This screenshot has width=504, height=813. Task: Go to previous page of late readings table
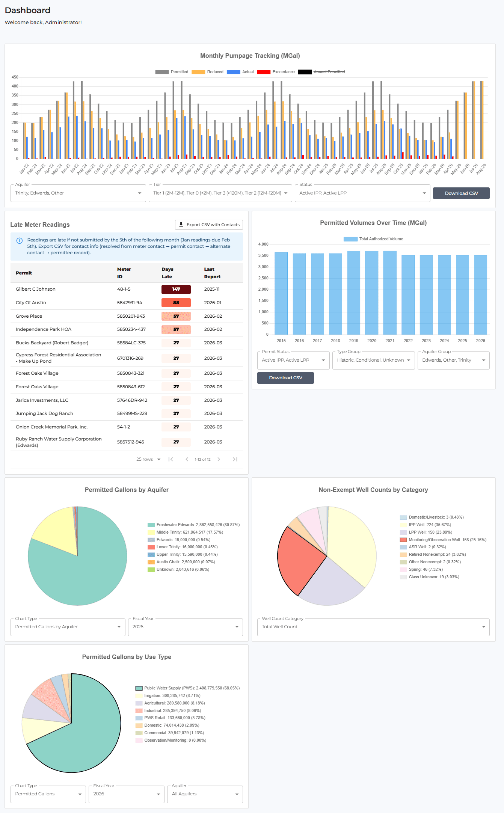coord(187,459)
